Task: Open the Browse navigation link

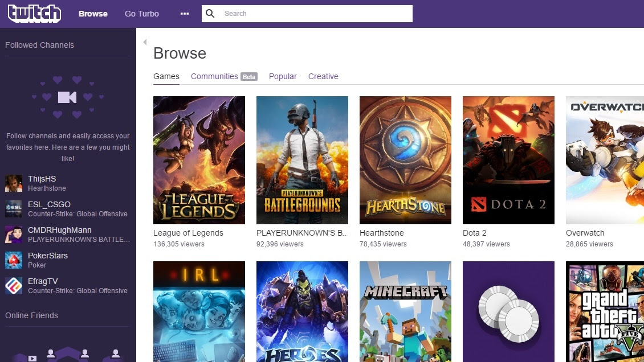Action: pos(93,14)
